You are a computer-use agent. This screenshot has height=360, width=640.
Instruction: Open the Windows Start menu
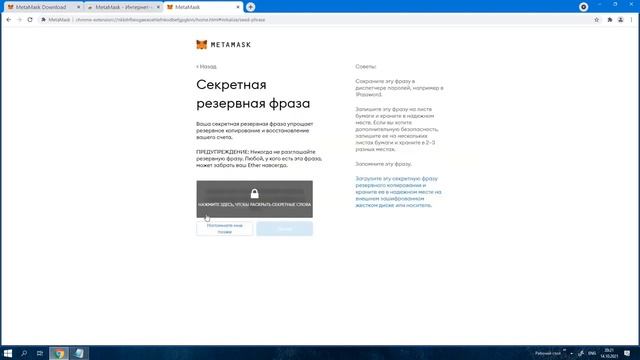8,353
